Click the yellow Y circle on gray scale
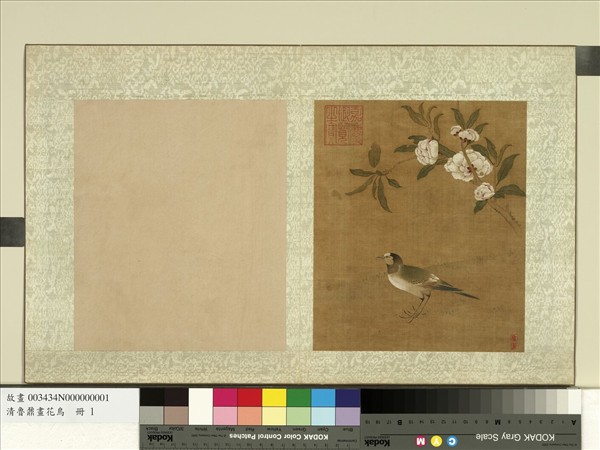600x450 pixels. click(x=436, y=442)
